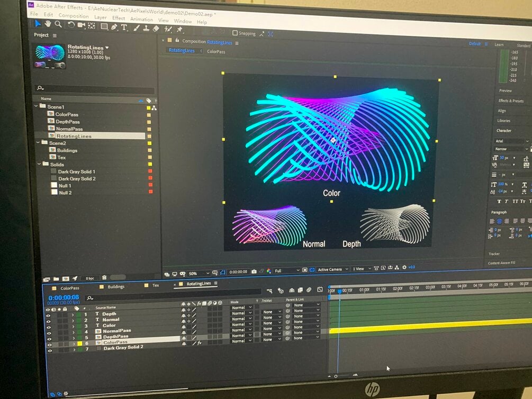Open the Composition menu
The height and width of the screenshot is (399, 532).
click(x=73, y=15)
